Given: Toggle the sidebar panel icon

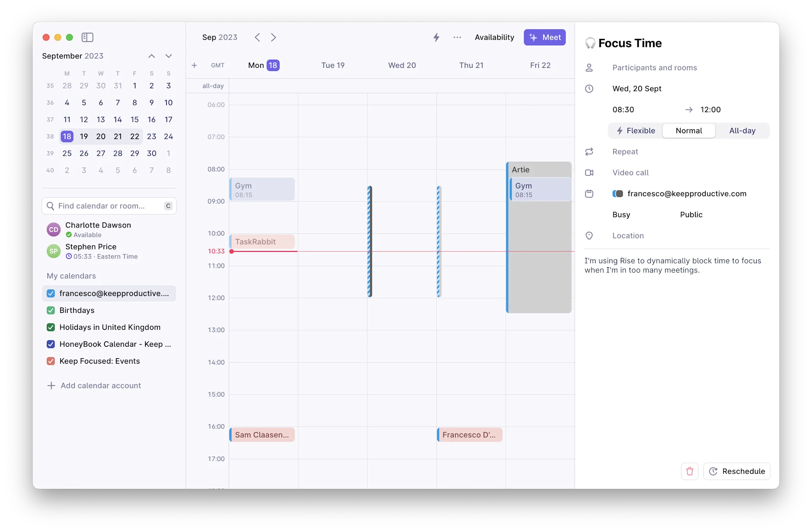Looking at the screenshot, I should [x=87, y=37].
